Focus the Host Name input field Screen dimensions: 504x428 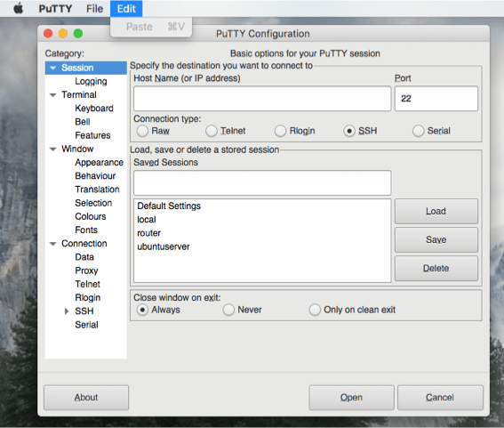[262, 99]
